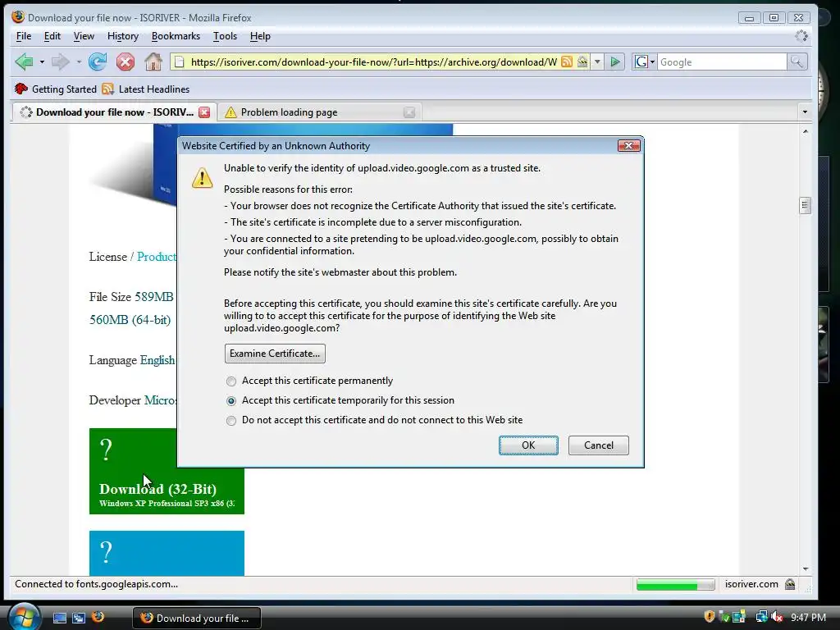Switch to Problem loading page tab

pyautogui.click(x=319, y=112)
